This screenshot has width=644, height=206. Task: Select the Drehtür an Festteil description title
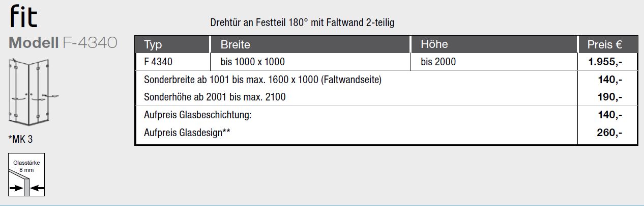pyautogui.click(x=302, y=23)
